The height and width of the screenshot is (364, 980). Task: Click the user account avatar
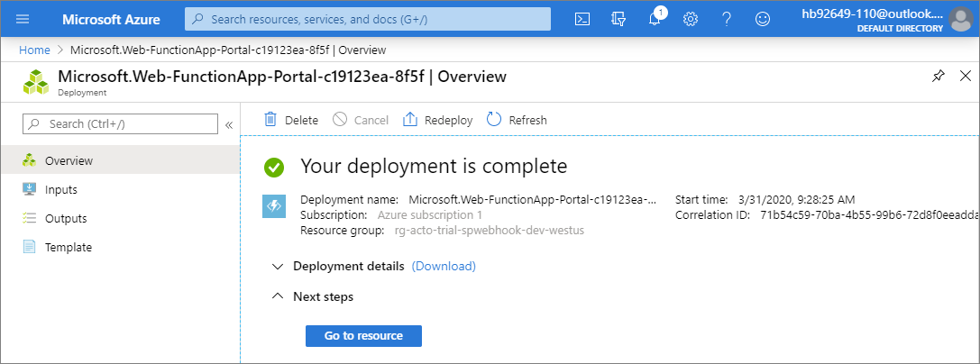pyautogui.click(x=961, y=19)
